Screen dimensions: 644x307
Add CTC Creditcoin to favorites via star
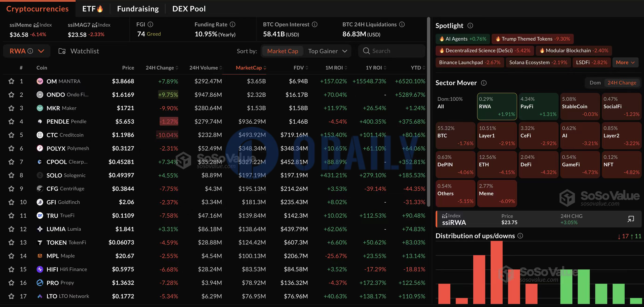11,135
